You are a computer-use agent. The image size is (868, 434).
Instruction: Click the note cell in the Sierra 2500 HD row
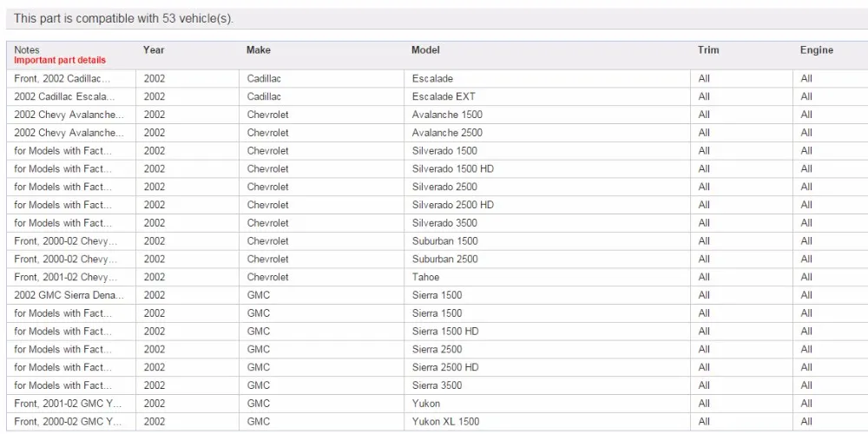point(71,367)
